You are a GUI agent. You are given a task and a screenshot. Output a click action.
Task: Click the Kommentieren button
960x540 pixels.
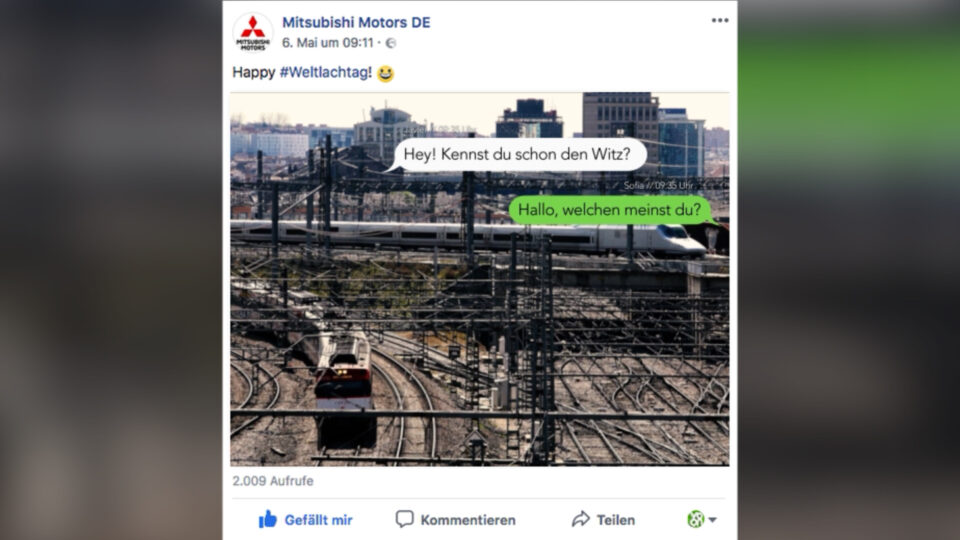pyautogui.click(x=456, y=520)
